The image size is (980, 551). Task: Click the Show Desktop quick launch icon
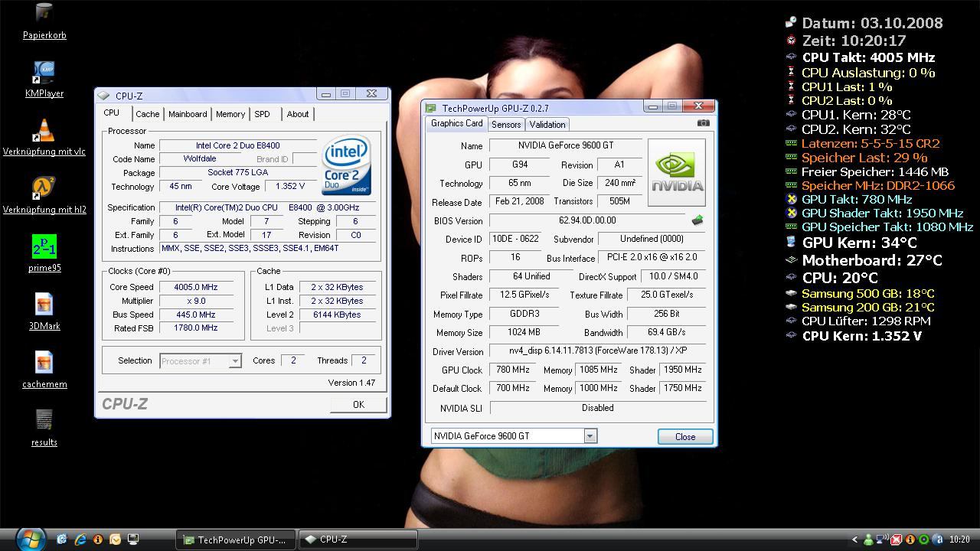point(132,540)
